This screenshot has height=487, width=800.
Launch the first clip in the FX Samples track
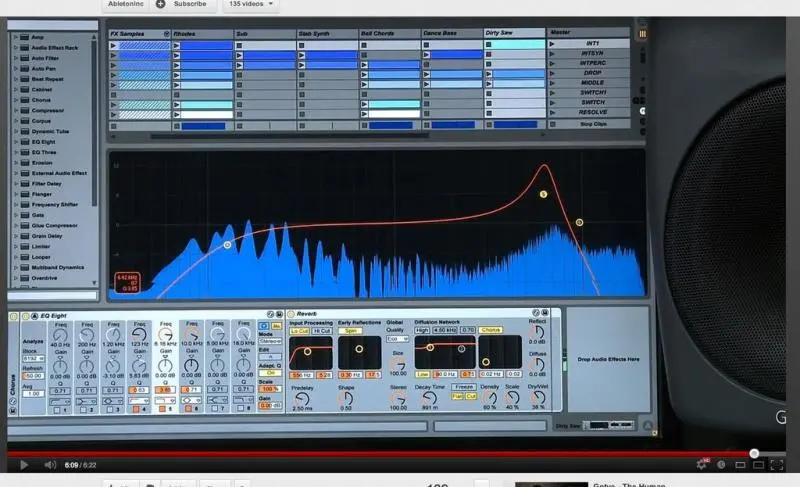coord(113,45)
